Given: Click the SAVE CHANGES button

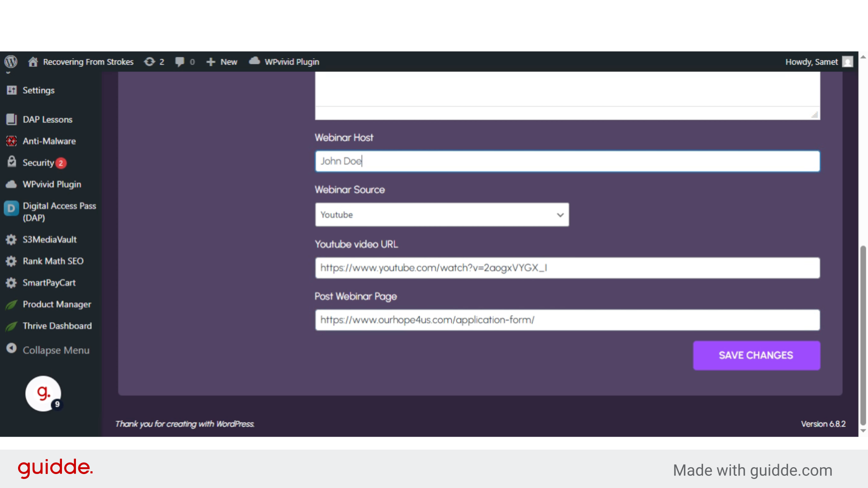Looking at the screenshot, I should click(756, 356).
